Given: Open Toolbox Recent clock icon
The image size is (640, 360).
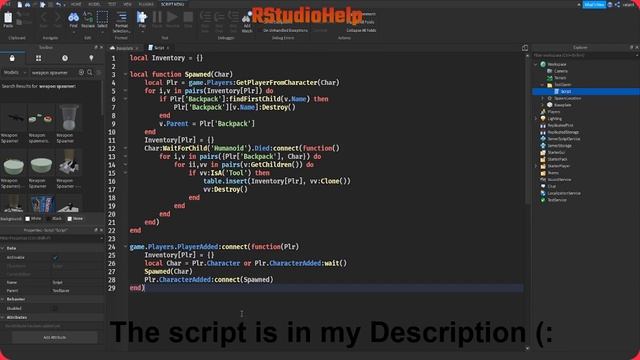Looking at the screenshot, I should tap(65, 58).
